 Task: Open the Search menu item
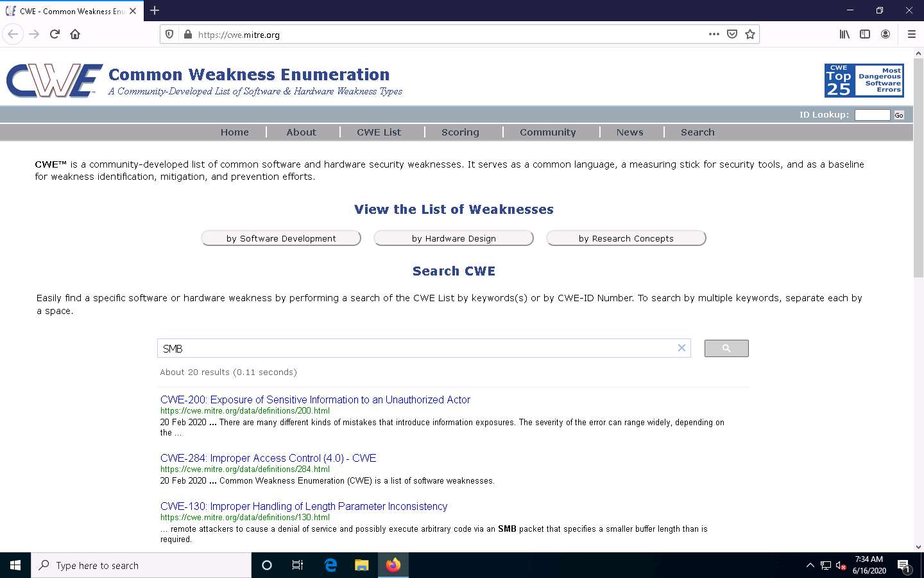(697, 132)
